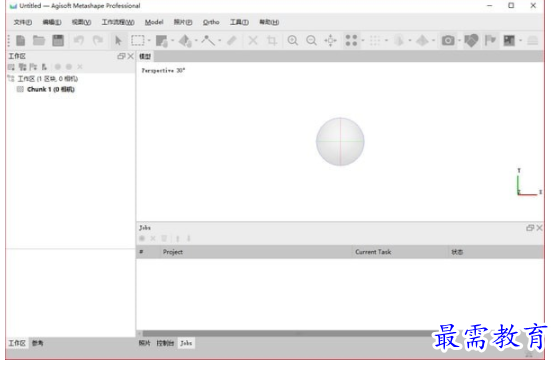Toggle the Show Shapes option
Screen dimensions: 556x368
click(471, 40)
